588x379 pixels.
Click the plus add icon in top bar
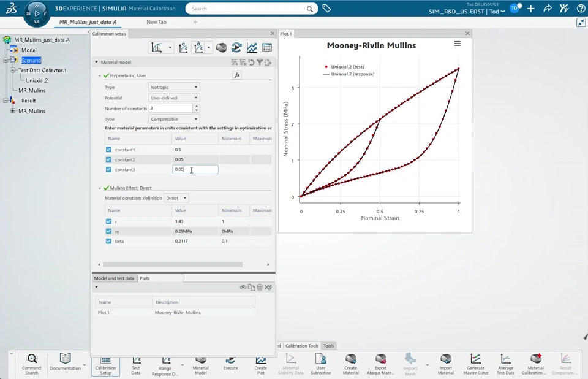(x=530, y=9)
